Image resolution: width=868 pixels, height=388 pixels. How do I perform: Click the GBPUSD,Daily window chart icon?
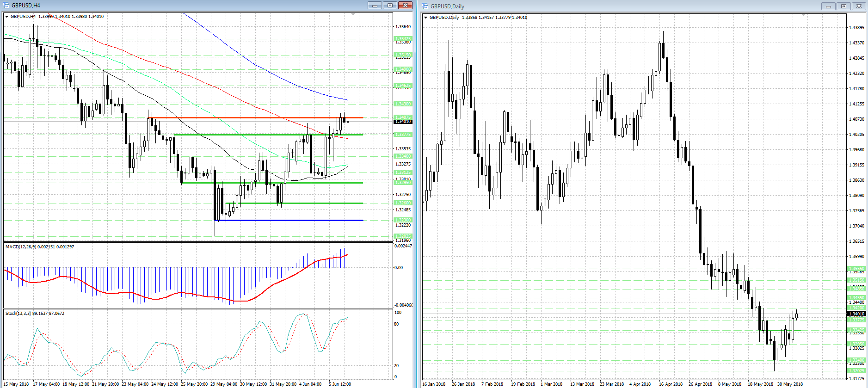point(425,6)
